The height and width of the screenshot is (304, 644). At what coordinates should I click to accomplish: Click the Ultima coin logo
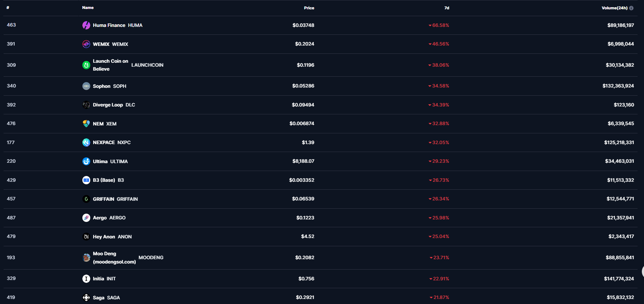(86, 161)
